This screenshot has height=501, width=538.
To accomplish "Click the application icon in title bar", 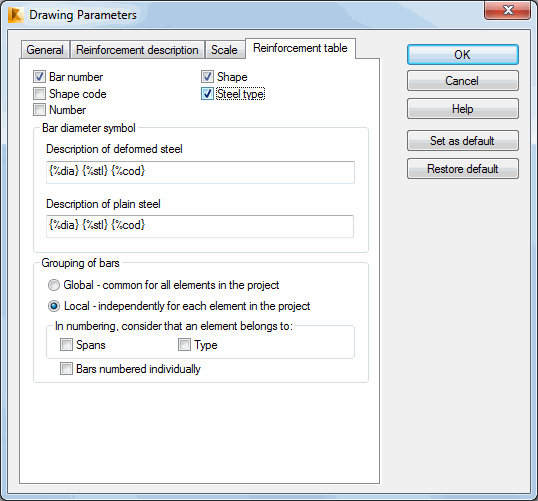I will (x=15, y=15).
